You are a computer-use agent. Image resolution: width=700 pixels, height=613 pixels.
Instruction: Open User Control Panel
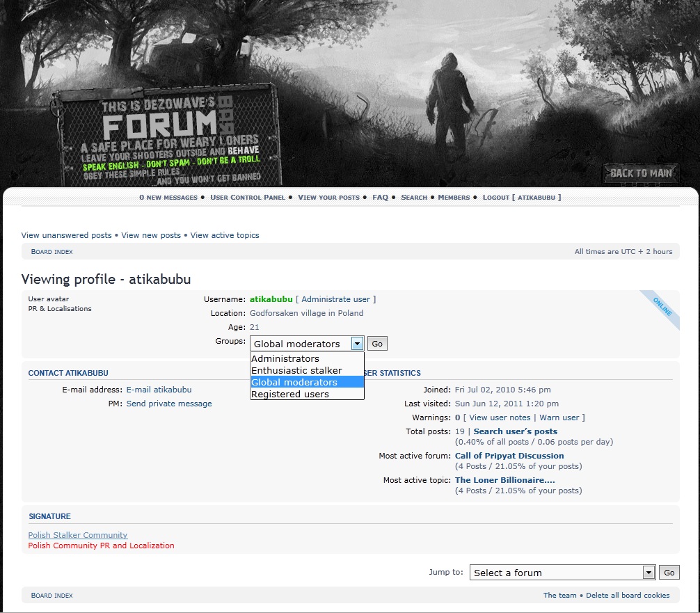click(x=248, y=198)
